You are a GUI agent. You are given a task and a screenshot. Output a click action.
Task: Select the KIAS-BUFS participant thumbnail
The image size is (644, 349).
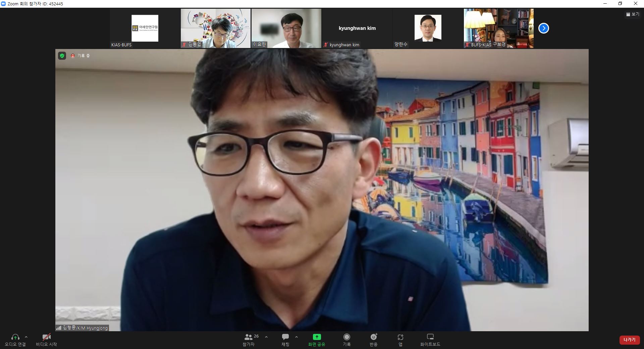[145, 29]
